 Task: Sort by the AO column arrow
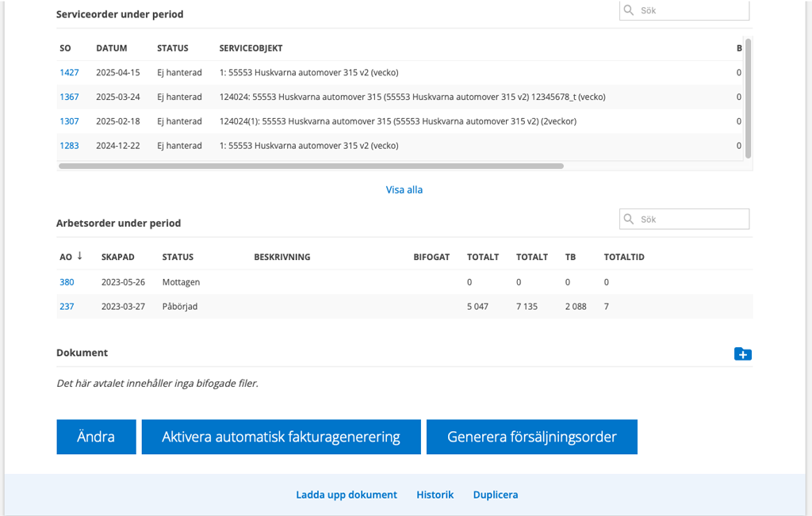pyautogui.click(x=80, y=256)
